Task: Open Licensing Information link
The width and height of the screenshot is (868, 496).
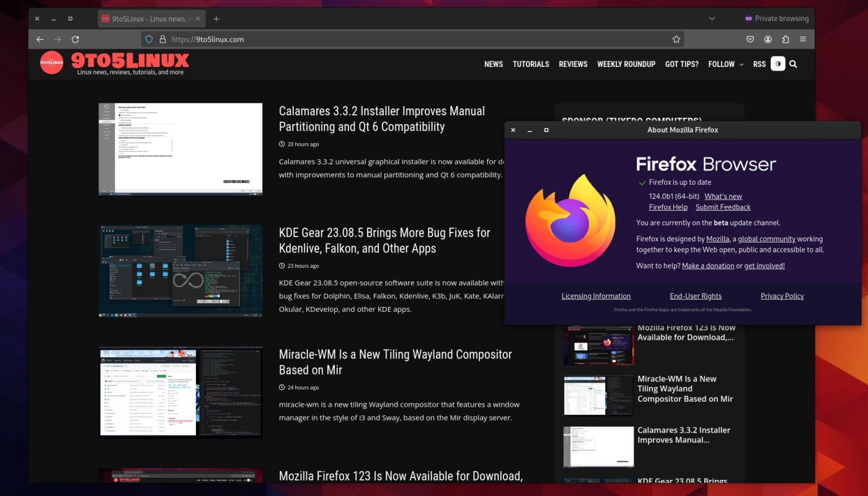Action: 596,296
